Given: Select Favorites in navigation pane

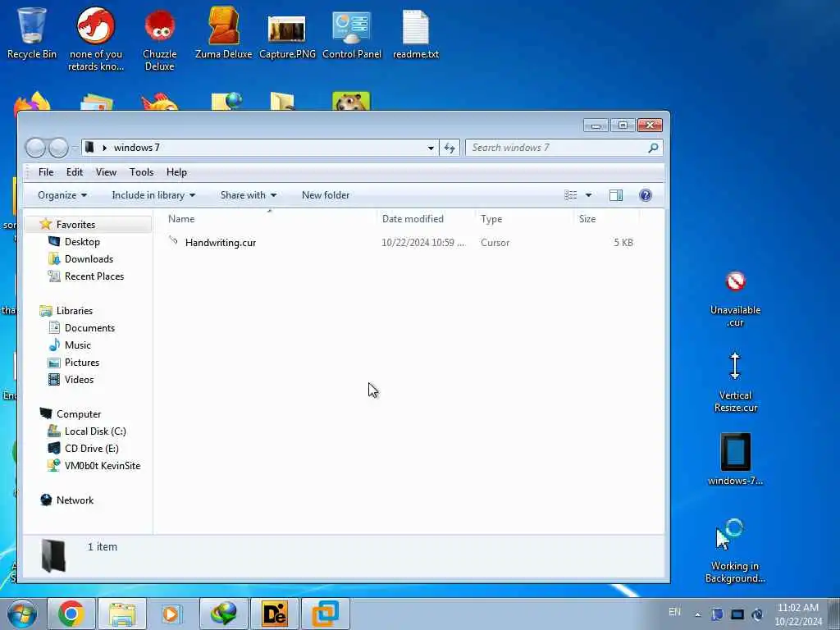Looking at the screenshot, I should pos(75,225).
